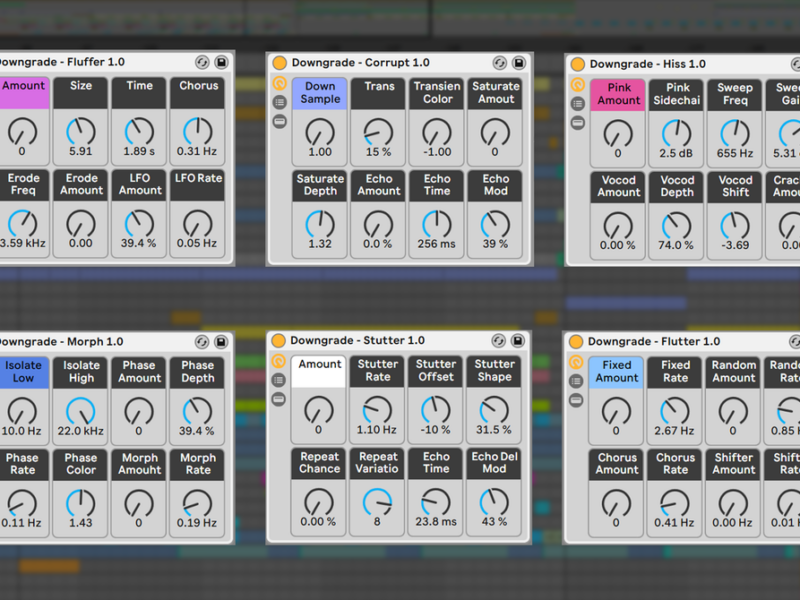Click the Echo Time 256 ms value
Viewport: 800px width, 600px height.
(x=437, y=244)
